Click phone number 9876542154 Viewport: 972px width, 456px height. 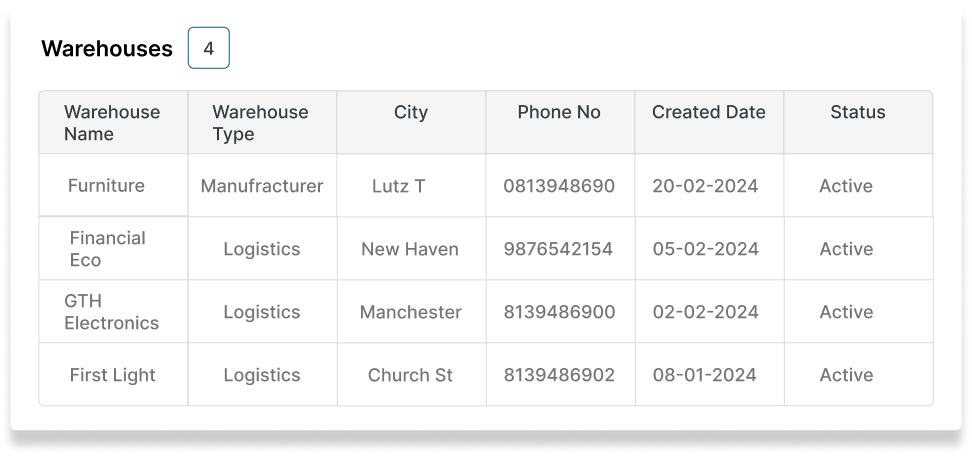click(x=558, y=249)
